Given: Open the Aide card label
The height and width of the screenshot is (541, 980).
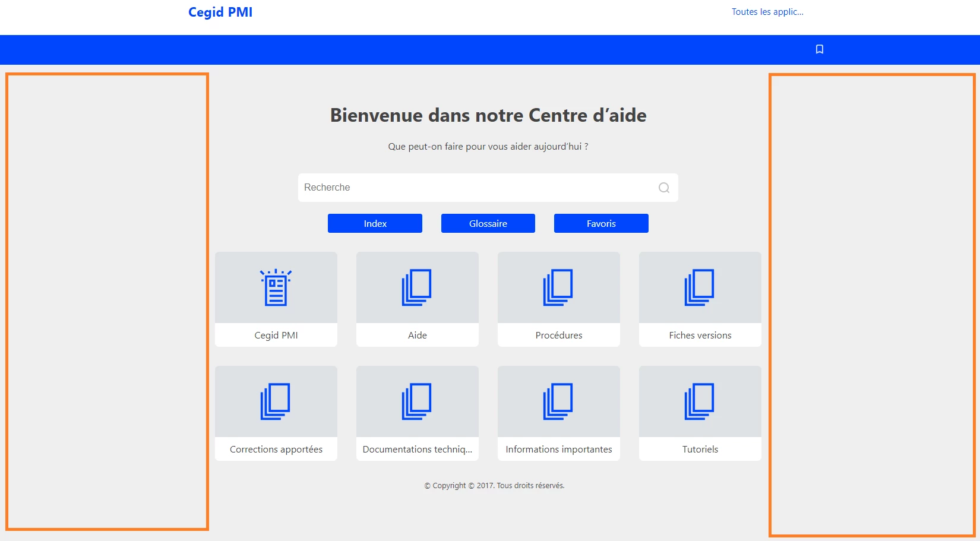Looking at the screenshot, I should tap(418, 335).
